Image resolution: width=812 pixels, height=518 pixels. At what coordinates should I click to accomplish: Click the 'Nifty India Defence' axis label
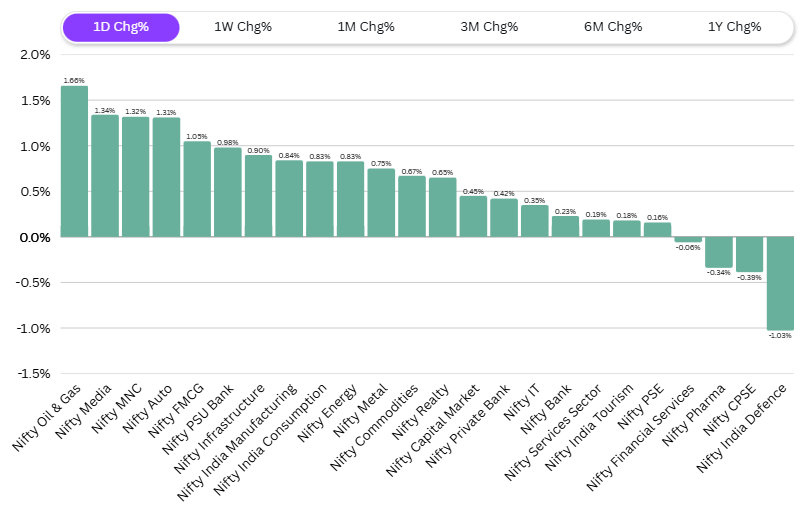click(742, 428)
